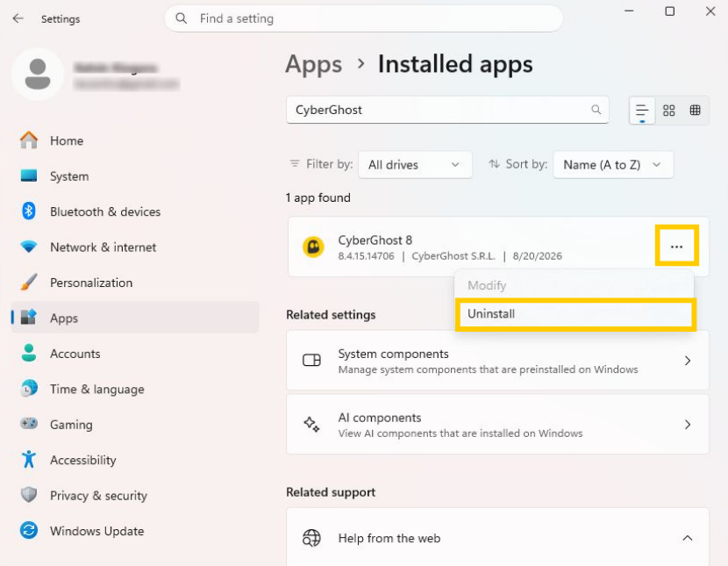728x566 pixels.
Task: Click the Home house icon
Action: point(29,140)
